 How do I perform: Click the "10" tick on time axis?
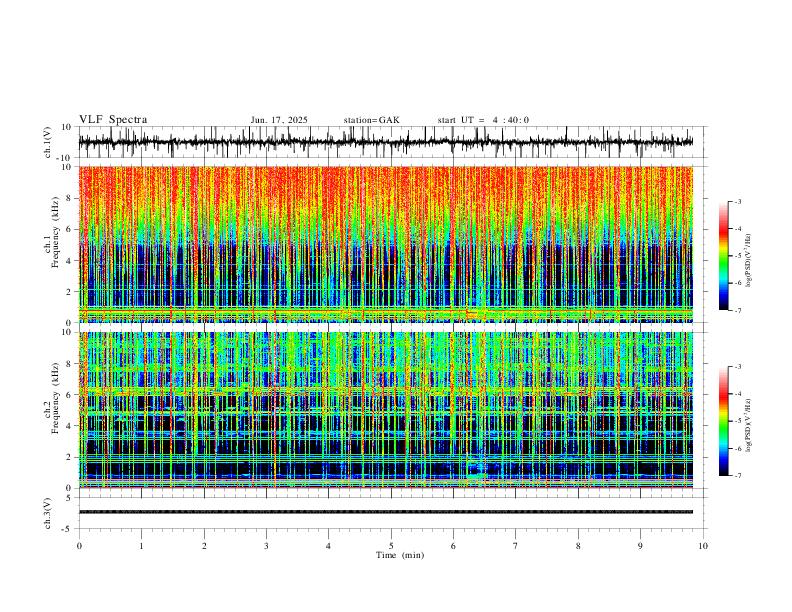tap(703, 546)
